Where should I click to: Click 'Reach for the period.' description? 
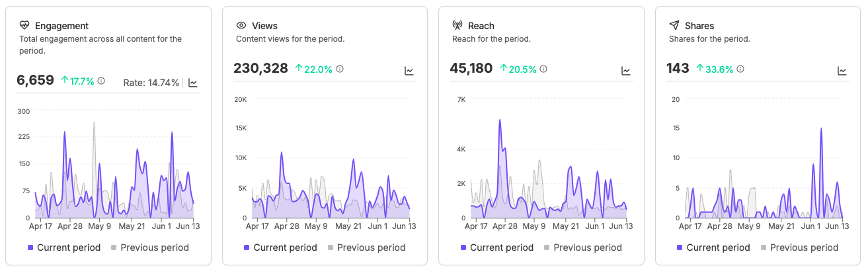[x=491, y=39]
